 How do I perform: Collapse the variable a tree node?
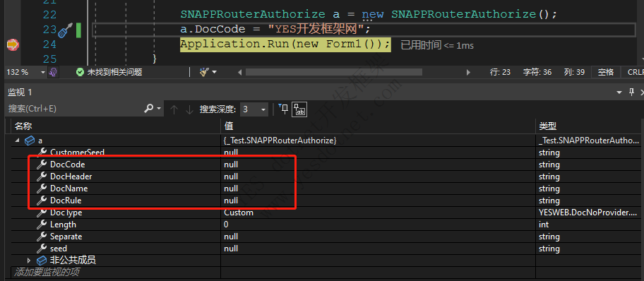tap(18, 140)
